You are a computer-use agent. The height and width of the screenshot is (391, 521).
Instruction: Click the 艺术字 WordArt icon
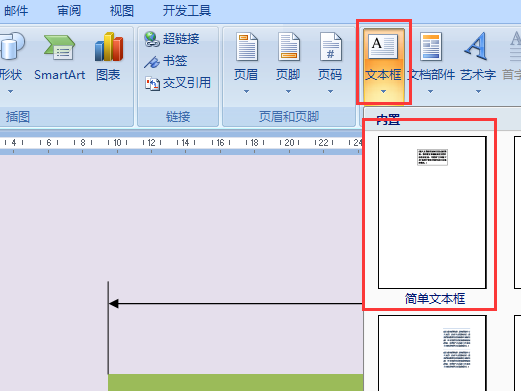click(x=476, y=46)
